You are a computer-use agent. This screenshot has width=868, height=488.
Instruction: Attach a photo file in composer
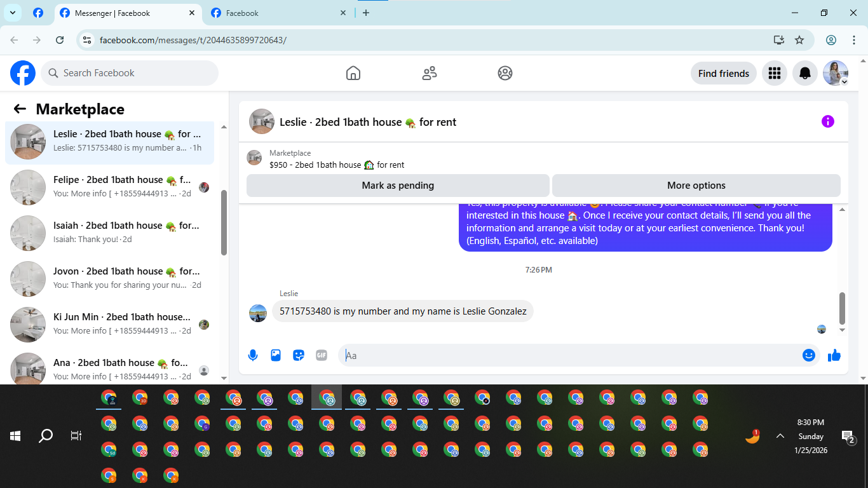[x=276, y=355]
